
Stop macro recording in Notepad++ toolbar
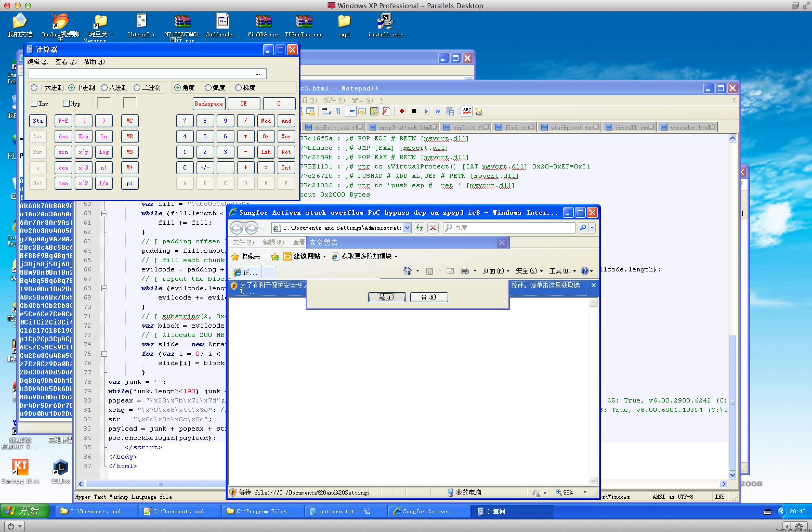pos(414,111)
